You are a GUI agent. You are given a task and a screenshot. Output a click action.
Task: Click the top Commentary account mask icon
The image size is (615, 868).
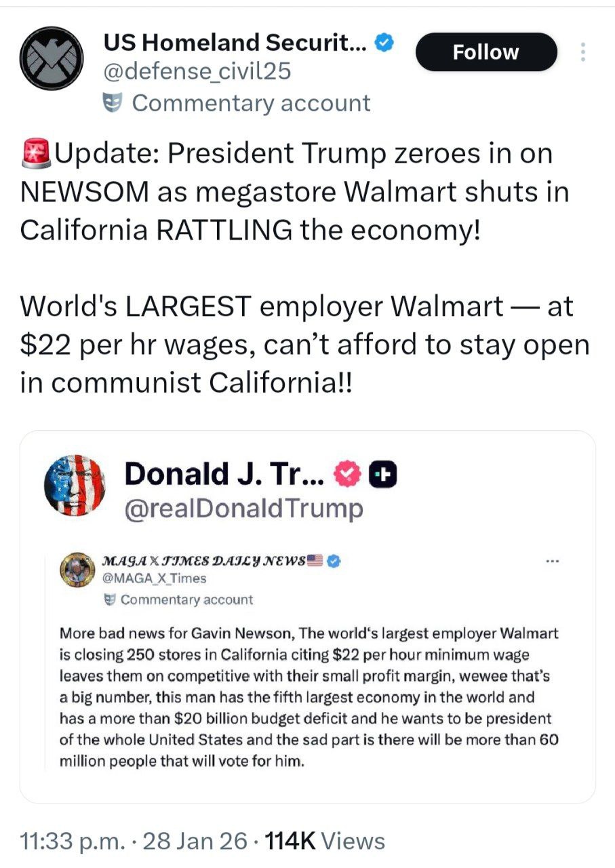(x=113, y=103)
